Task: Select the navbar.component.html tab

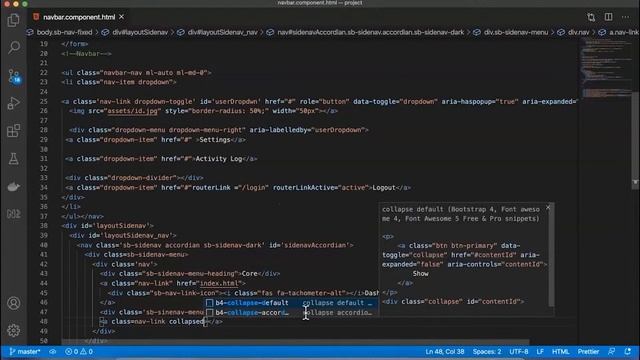Action: pyautogui.click(x=79, y=17)
